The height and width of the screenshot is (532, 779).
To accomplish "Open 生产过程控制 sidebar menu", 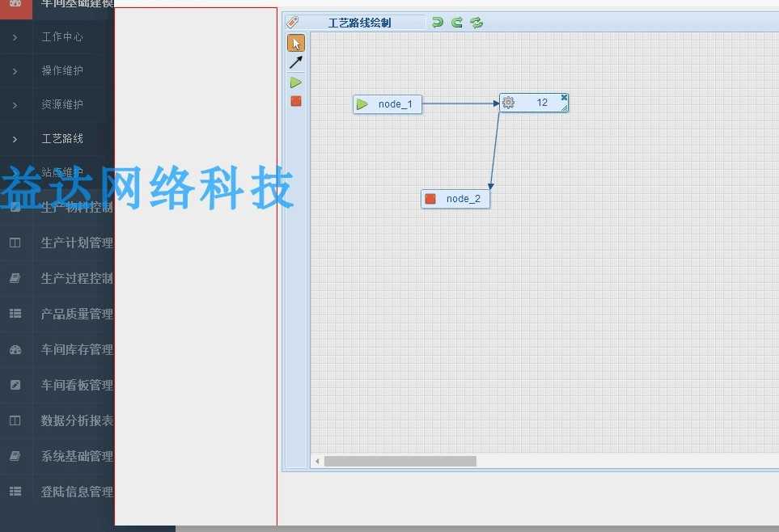I will tap(78, 278).
